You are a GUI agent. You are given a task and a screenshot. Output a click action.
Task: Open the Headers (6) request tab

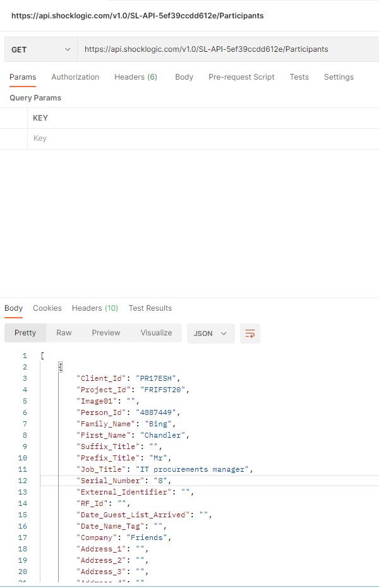coord(136,76)
